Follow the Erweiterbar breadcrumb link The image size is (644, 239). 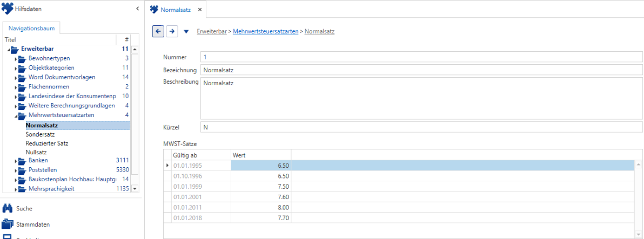(212, 31)
